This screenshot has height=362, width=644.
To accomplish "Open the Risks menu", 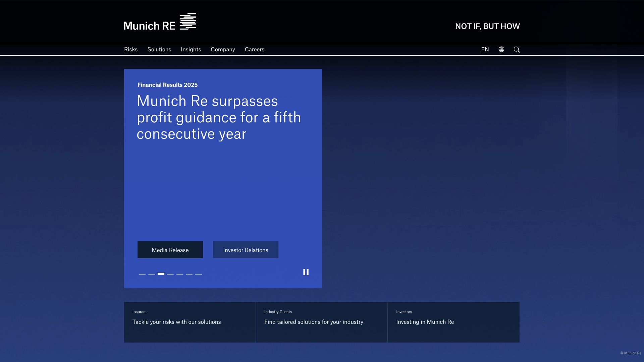I will 131,49.
